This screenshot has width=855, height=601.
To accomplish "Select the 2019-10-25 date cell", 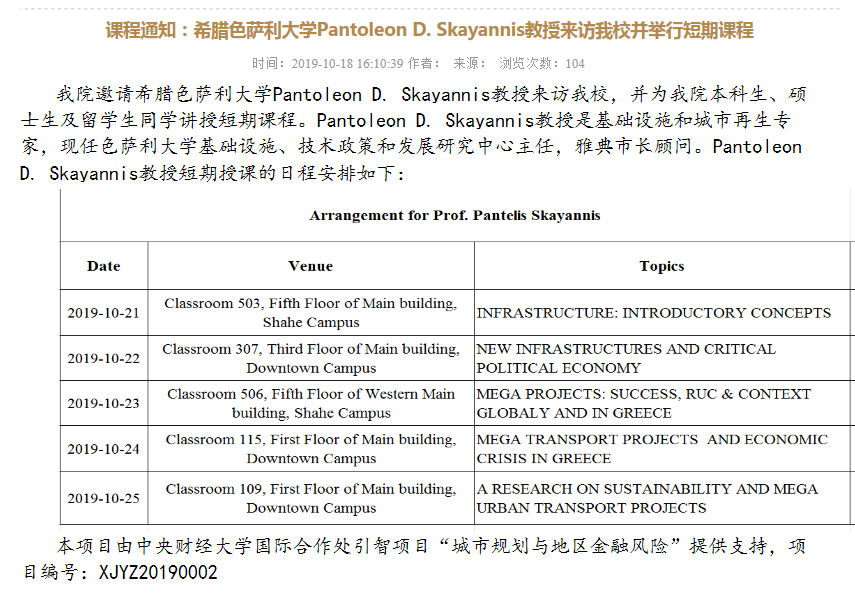I will click(104, 498).
